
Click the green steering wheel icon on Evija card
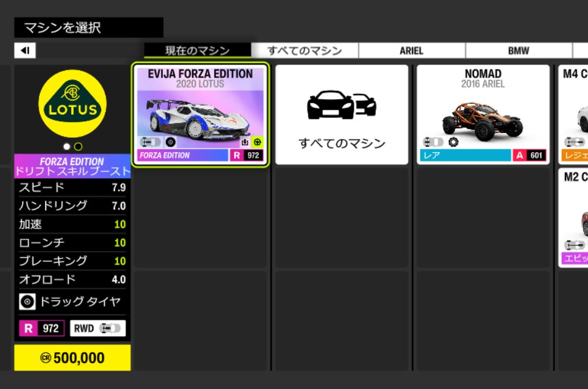(257, 142)
